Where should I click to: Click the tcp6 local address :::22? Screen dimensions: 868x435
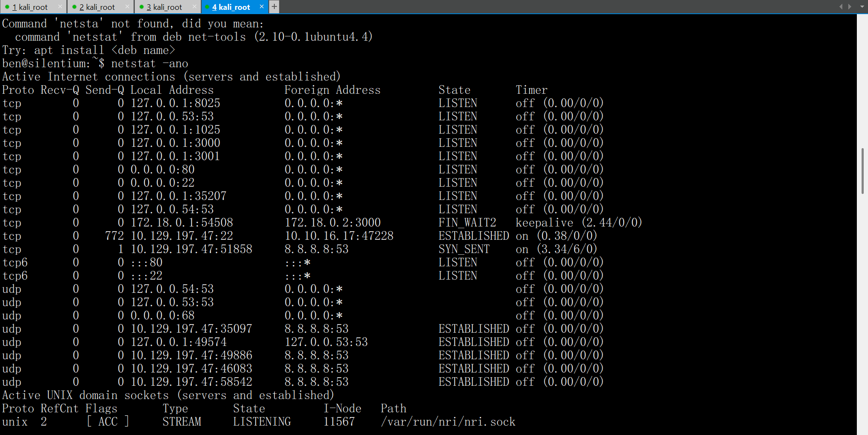click(146, 276)
